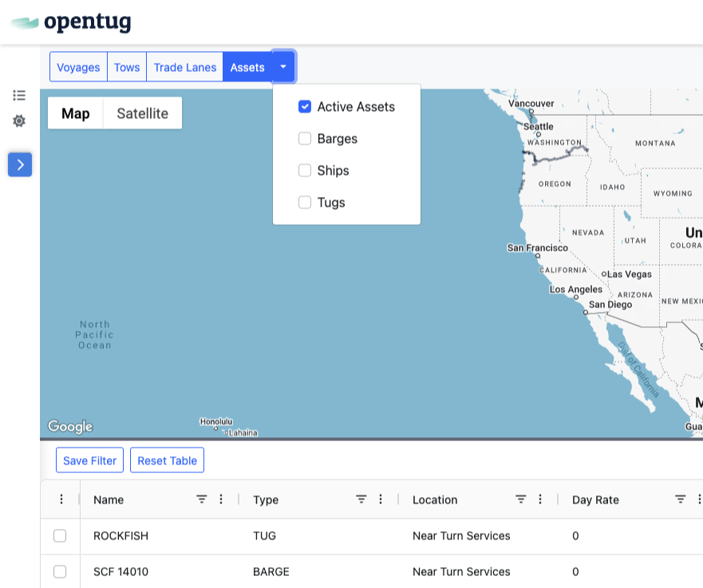Uncheck the Active Assets checkbox
Screen dimensions: 703x588
point(305,107)
